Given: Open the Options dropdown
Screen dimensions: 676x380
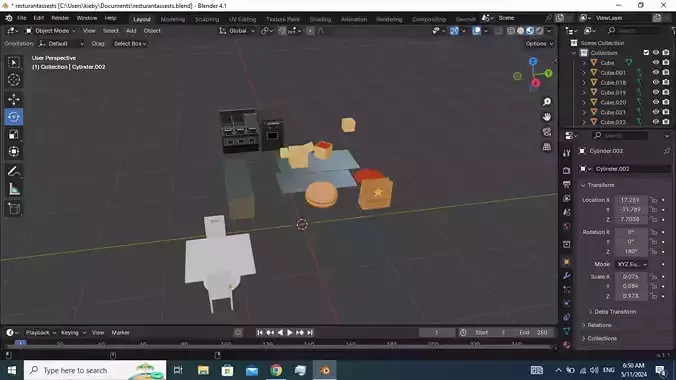Looking at the screenshot, I should coord(539,44).
